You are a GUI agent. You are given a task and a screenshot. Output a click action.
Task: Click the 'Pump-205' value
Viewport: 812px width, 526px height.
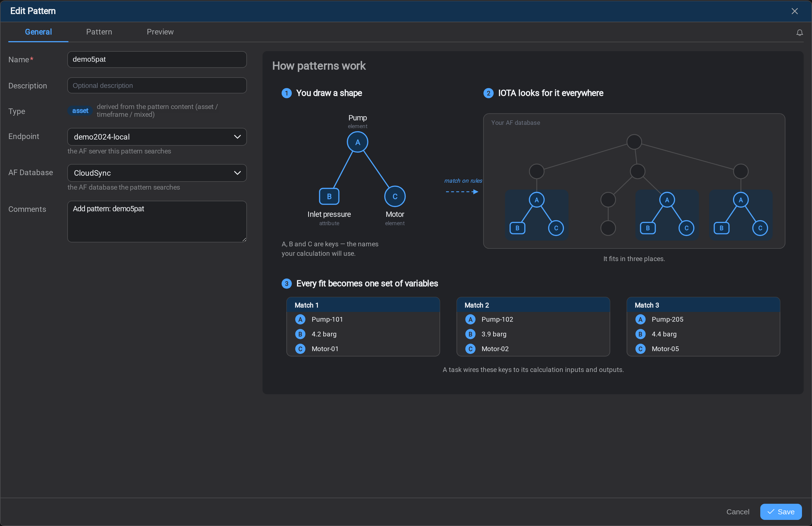[x=667, y=319]
